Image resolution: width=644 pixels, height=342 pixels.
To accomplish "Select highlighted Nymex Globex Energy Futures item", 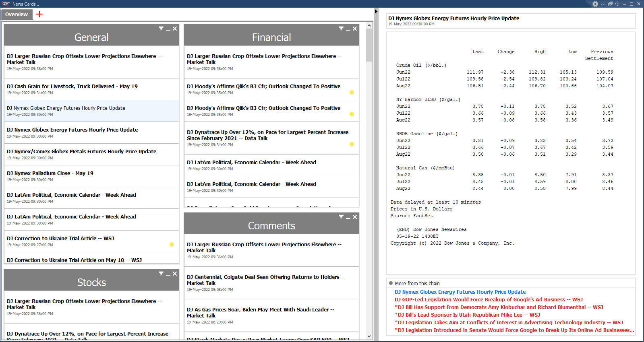I will (91, 111).
